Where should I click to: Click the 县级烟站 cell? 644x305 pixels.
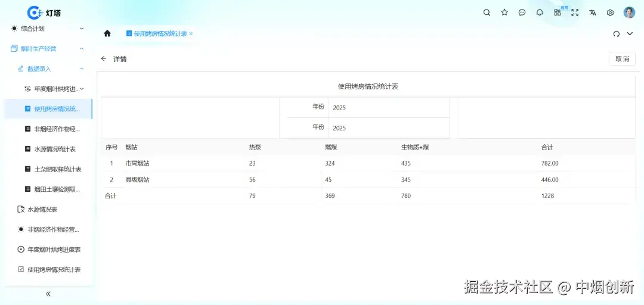(x=137, y=180)
